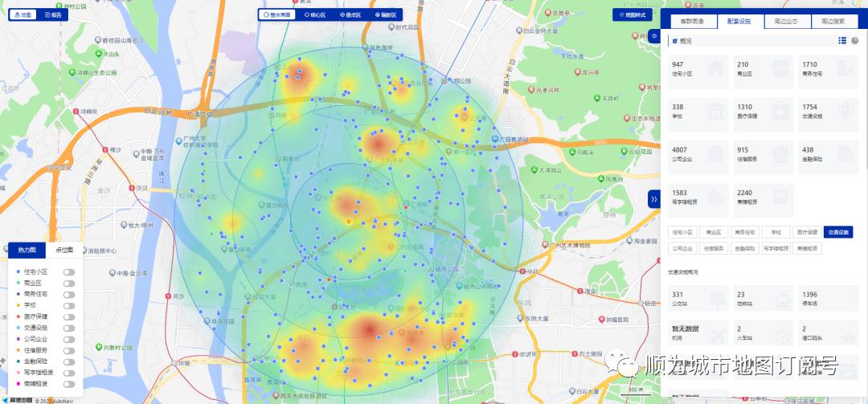
Task: Select the highlighted 交通设施 category button
Action: coord(838,232)
